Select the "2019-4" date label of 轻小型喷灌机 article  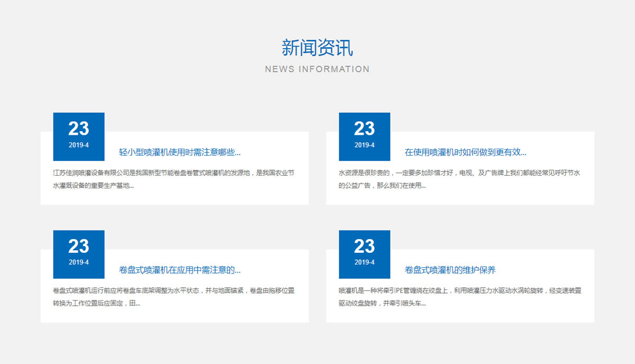pyautogui.click(x=79, y=145)
